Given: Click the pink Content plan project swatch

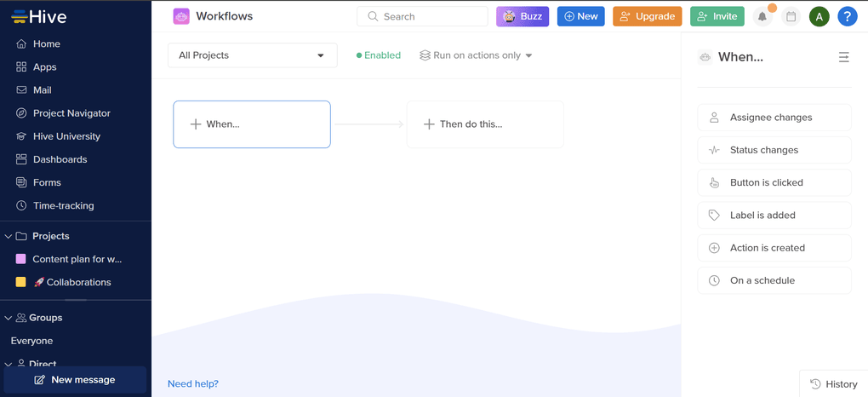Looking at the screenshot, I should (x=21, y=259).
